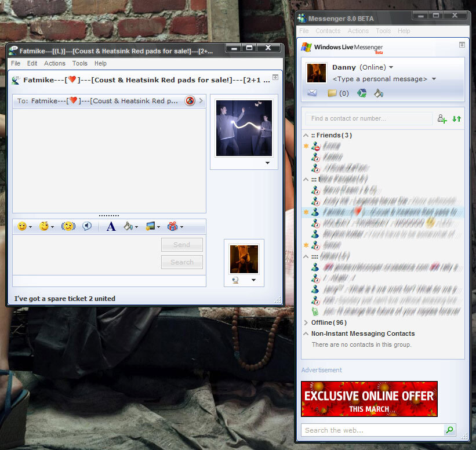Click the Send button
Screen dimensions: 476x450
coord(181,245)
